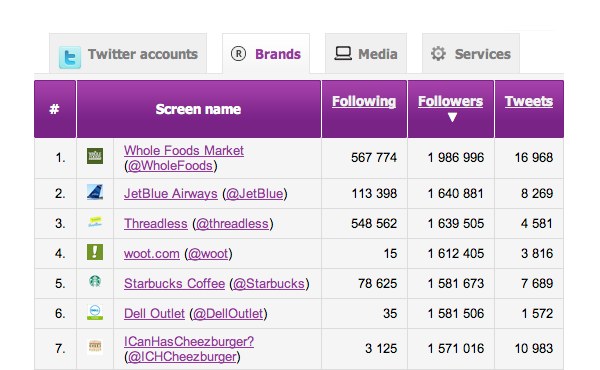This screenshot has height=370, width=600.
Task: Click woot followers count 1 612 405
Action: point(456,254)
